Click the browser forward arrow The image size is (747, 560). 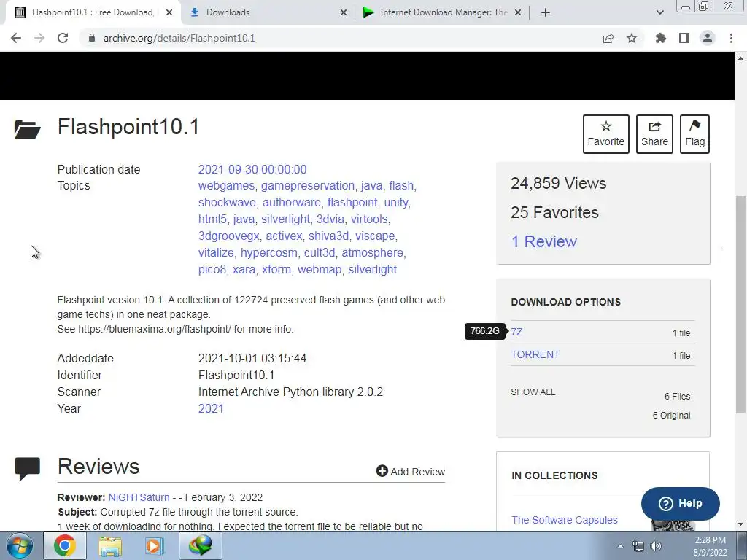[x=39, y=38]
